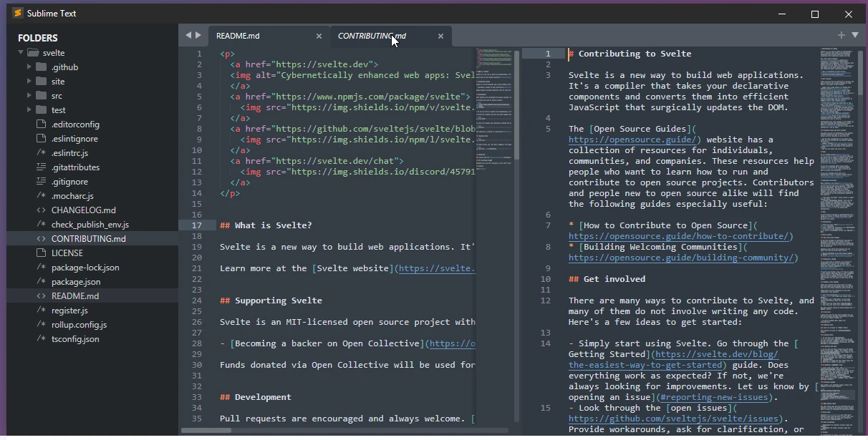Close the README.md tab
Screen dimensions: 868x440
[319, 36]
